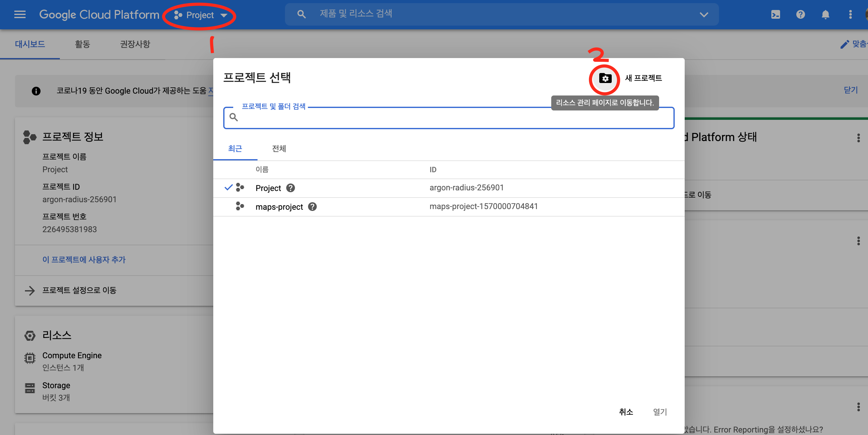The width and height of the screenshot is (868, 435).
Task: Open the header three-dot settings menu
Action: pyautogui.click(x=851, y=14)
